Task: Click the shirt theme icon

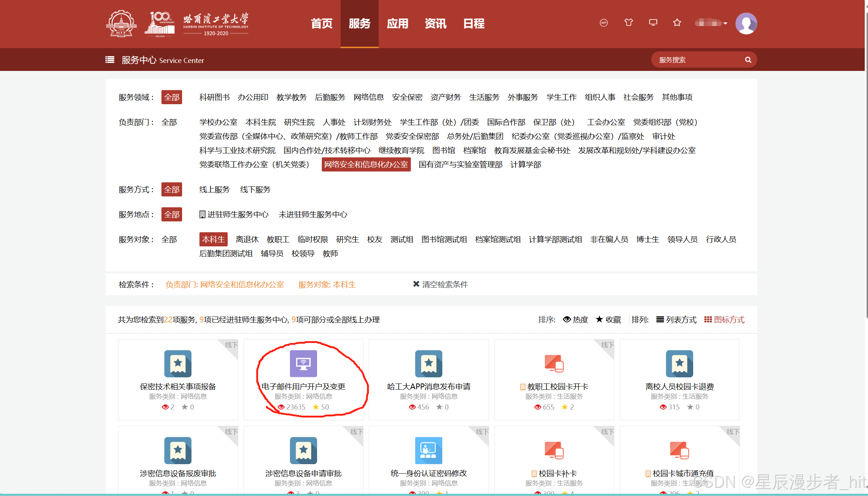Action: pos(628,23)
